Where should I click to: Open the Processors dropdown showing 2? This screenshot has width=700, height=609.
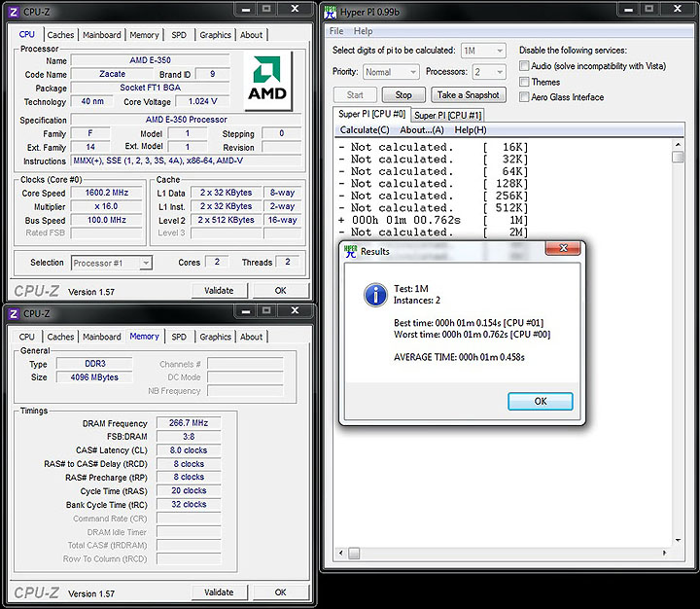coord(489,72)
